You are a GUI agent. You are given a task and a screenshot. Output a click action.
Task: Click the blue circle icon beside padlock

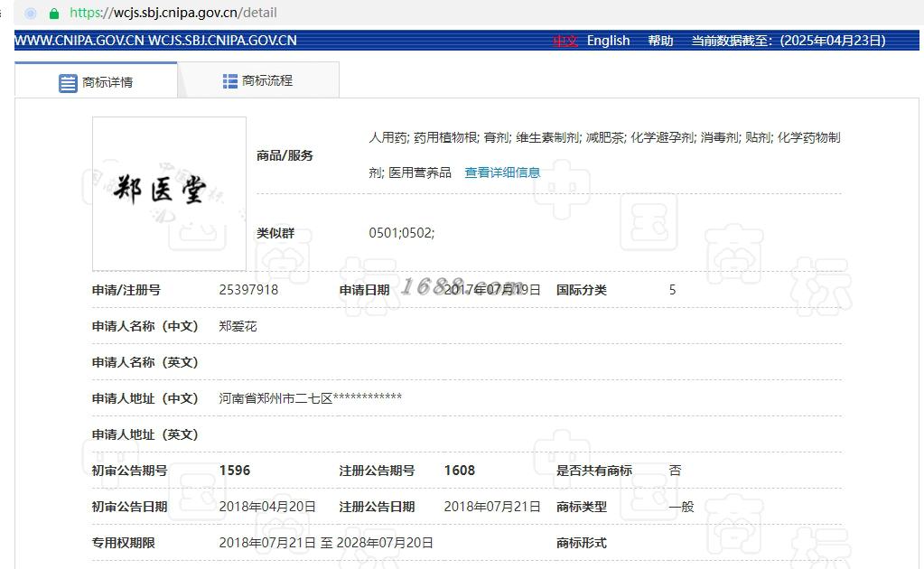click(31, 13)
